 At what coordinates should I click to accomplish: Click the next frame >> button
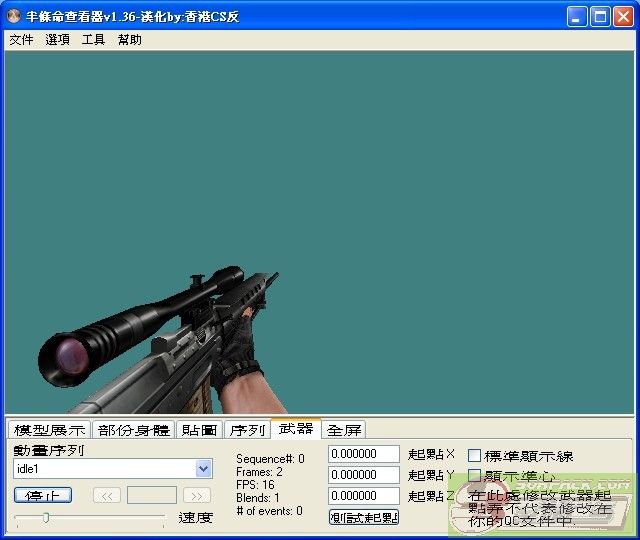pyautogui.click(x=197, y=496)
